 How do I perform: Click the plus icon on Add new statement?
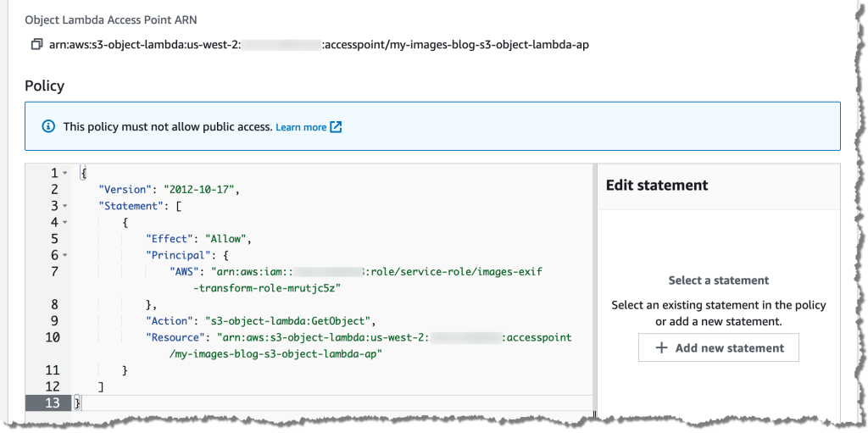click(662, 348)
